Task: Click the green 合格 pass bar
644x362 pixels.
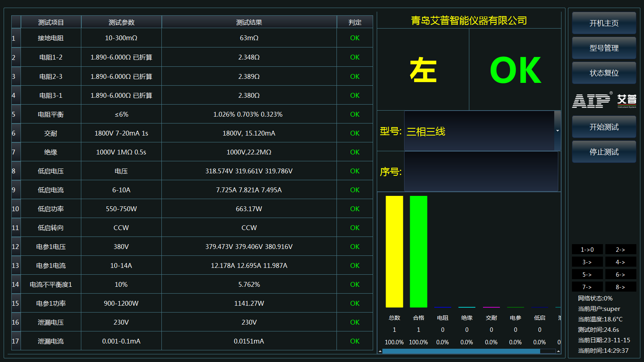Action: pos(419,252)
